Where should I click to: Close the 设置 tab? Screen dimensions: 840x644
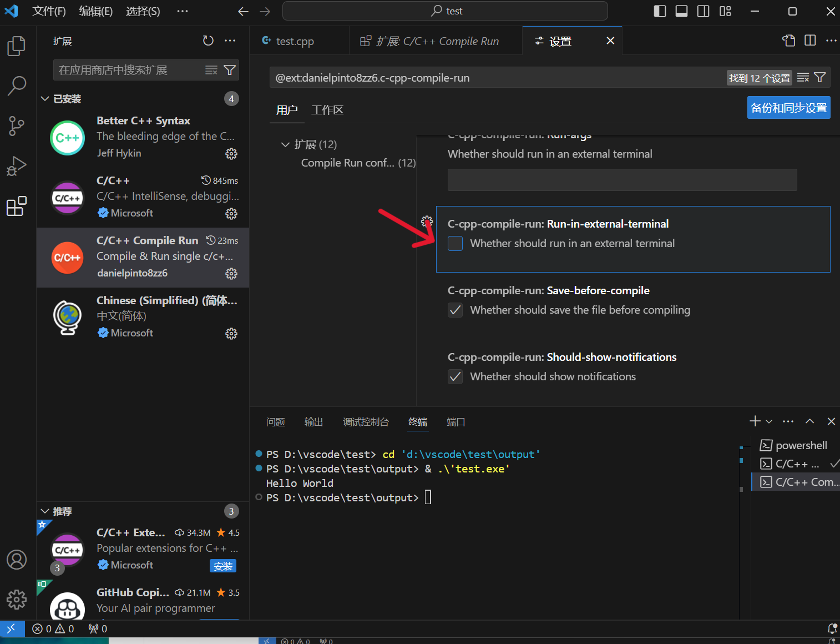pos(610,41)
